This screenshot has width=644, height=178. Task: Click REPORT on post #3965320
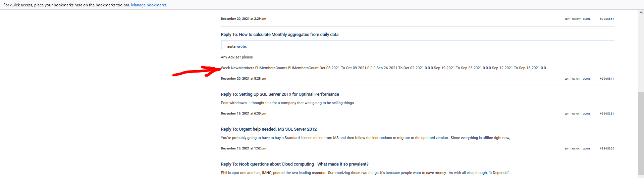(x=576, y=149)
